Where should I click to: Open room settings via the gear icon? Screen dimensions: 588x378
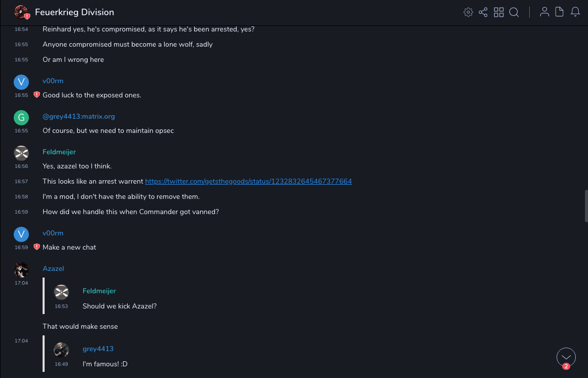pos(468,12)
